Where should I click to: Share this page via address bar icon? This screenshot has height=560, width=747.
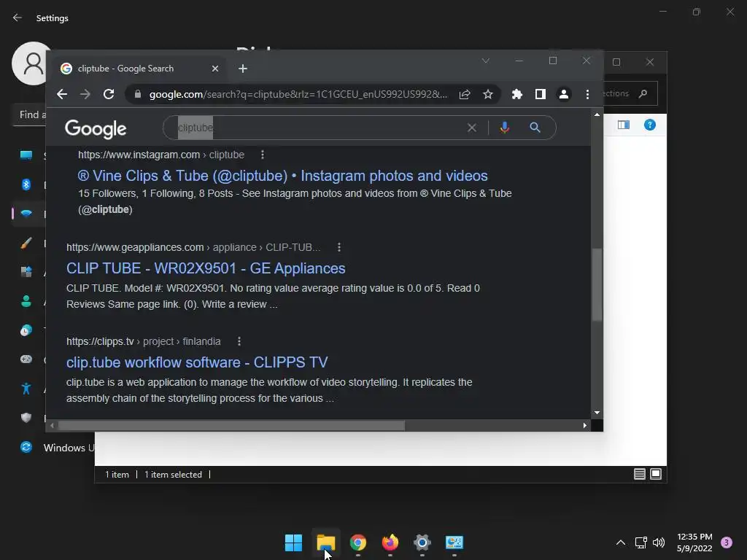tap(465, 94)
